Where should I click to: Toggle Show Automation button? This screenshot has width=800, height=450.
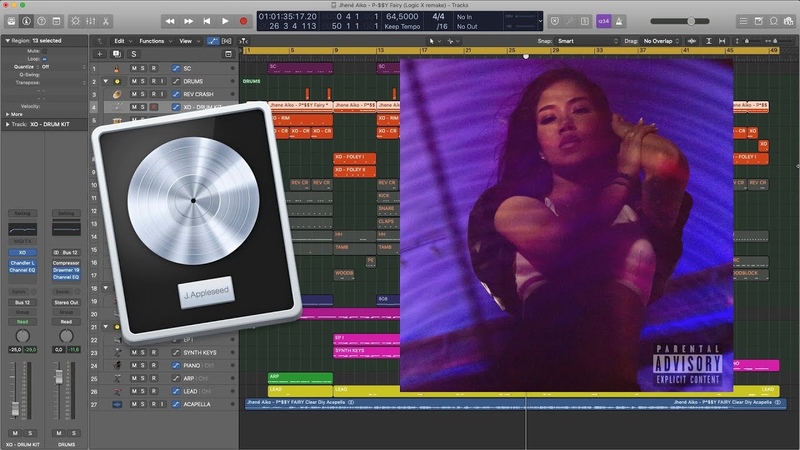click(213, 41)
